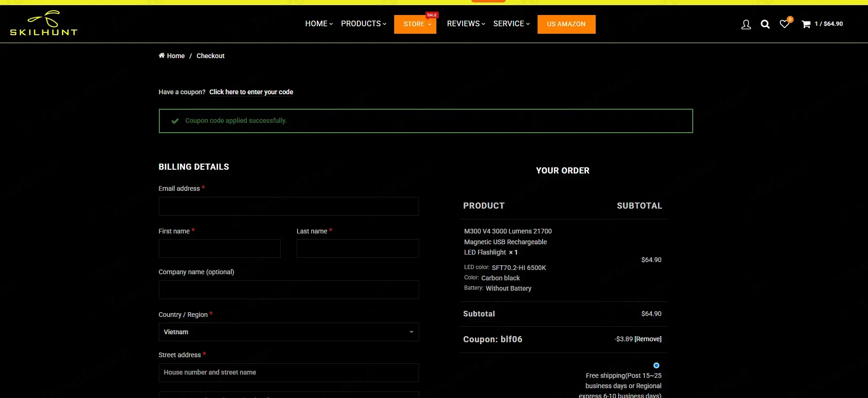This screenshot has height=398, width=868.
Task: Go to Home via breadcrumb link
Action: pos(176,56)
